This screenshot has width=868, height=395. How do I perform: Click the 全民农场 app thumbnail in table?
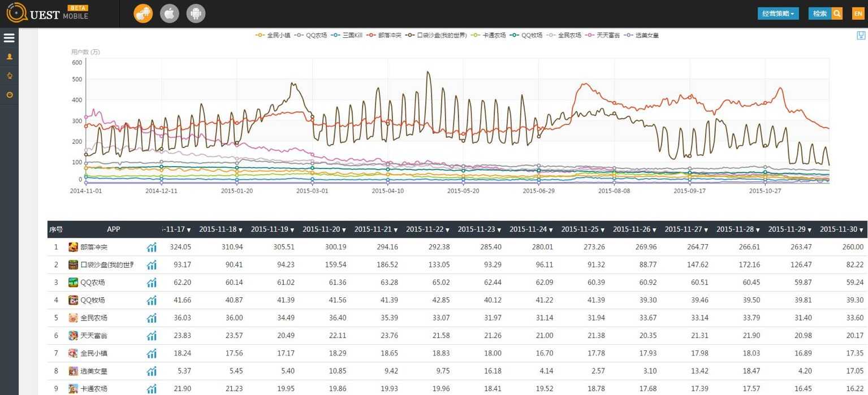coord(73,318)
